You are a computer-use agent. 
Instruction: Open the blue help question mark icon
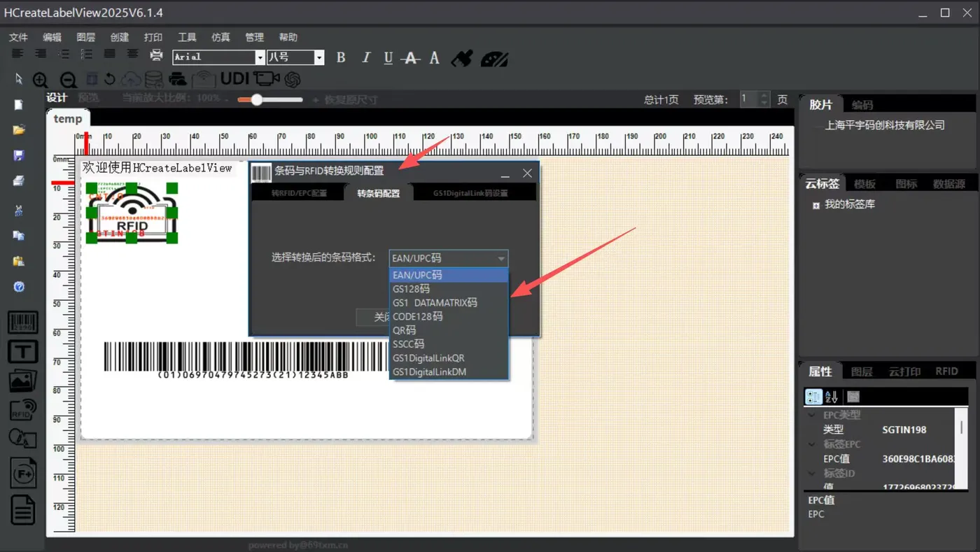(x=19, y=287)
